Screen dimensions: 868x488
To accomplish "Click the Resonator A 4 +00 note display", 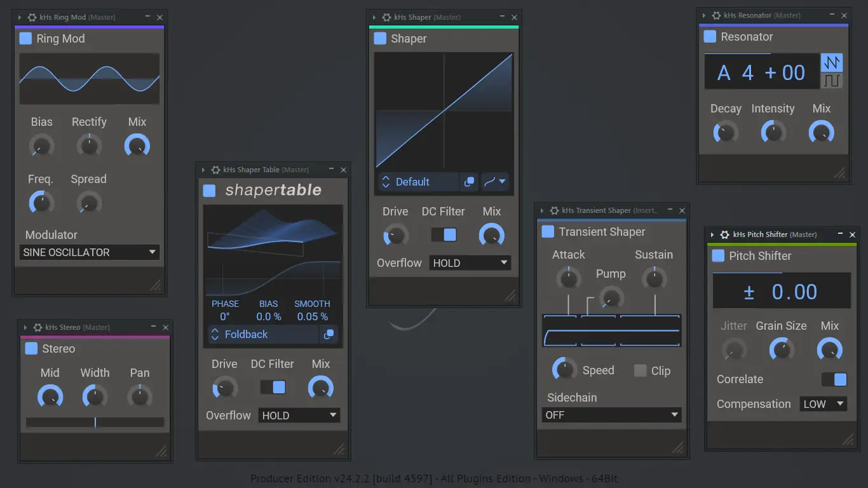I will (x=762, y=72).
